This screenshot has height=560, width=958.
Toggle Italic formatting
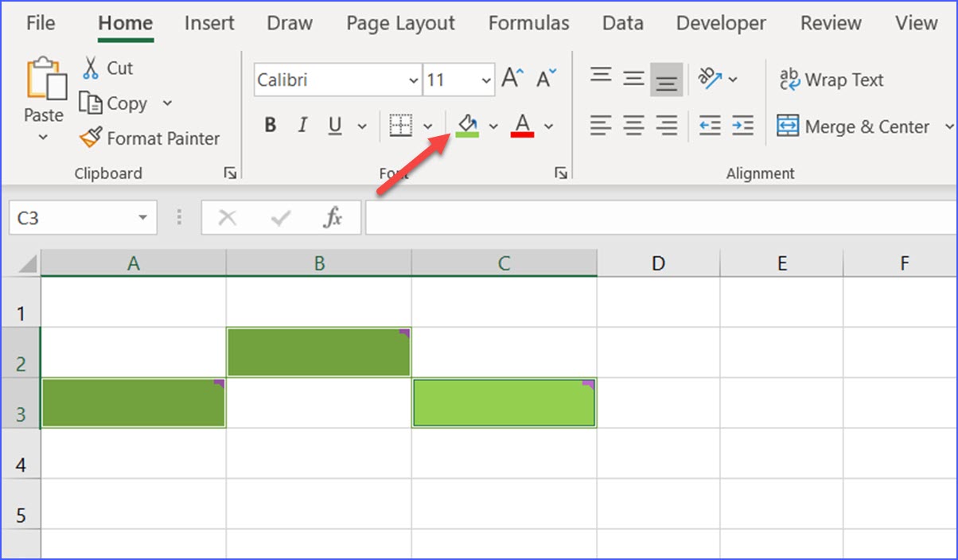[x=302, y=126]
